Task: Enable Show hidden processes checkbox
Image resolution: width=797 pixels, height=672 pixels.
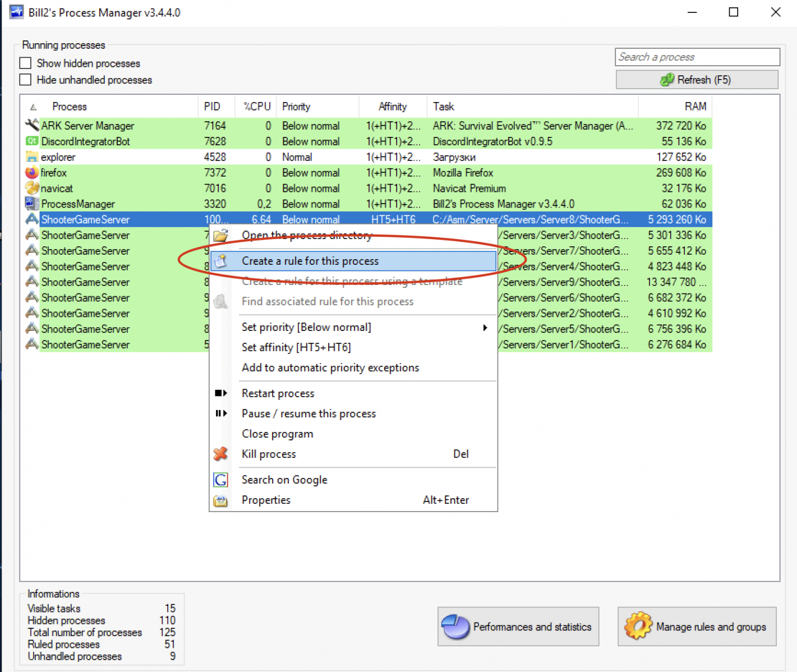Action: [26, 63]
